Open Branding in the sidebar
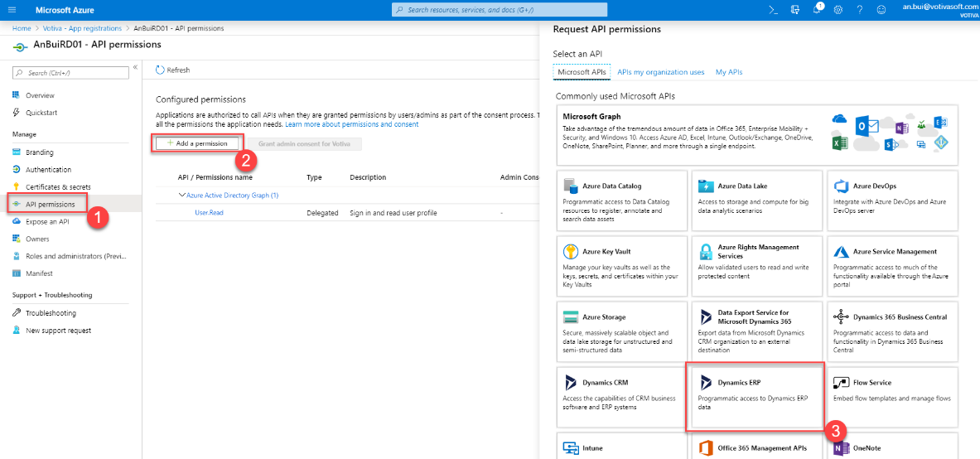The height and width of the screenshot is (459, 980). point(40,152)
